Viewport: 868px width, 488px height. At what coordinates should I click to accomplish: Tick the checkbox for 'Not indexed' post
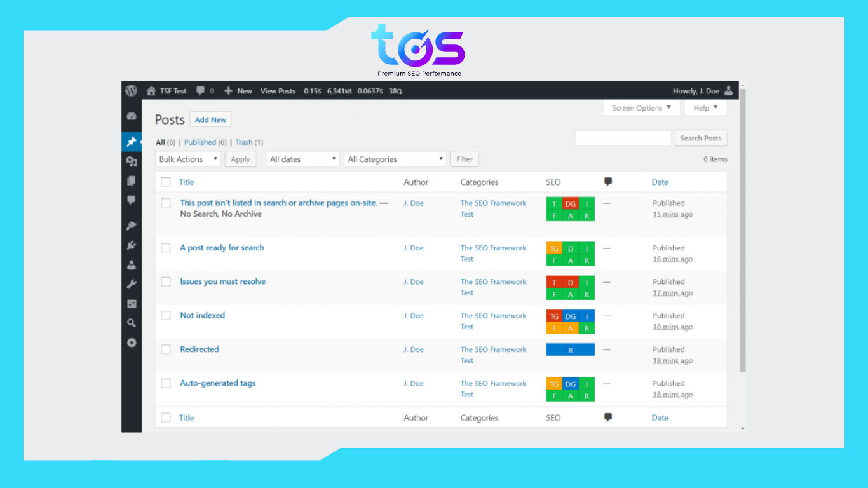click(x=166, y=315)
